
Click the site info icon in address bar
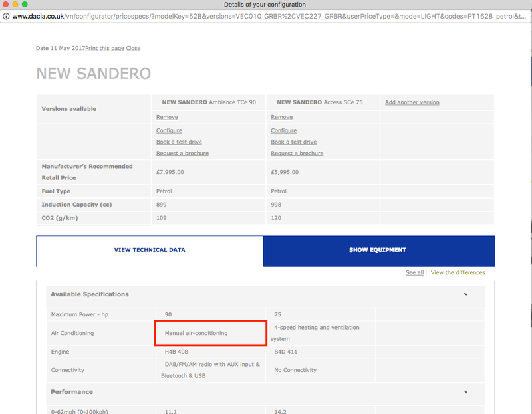click(6, 16)
